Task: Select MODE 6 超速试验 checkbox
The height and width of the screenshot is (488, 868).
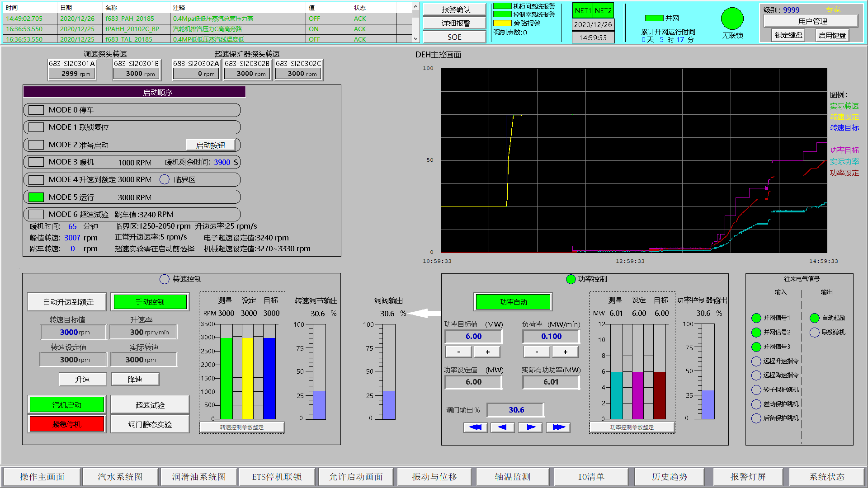Action: [36, 214]
